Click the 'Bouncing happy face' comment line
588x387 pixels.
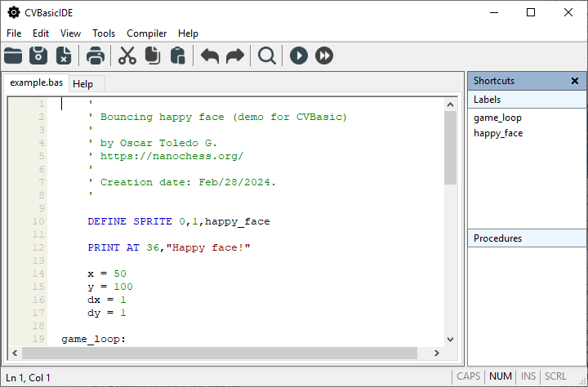(217, 117)
